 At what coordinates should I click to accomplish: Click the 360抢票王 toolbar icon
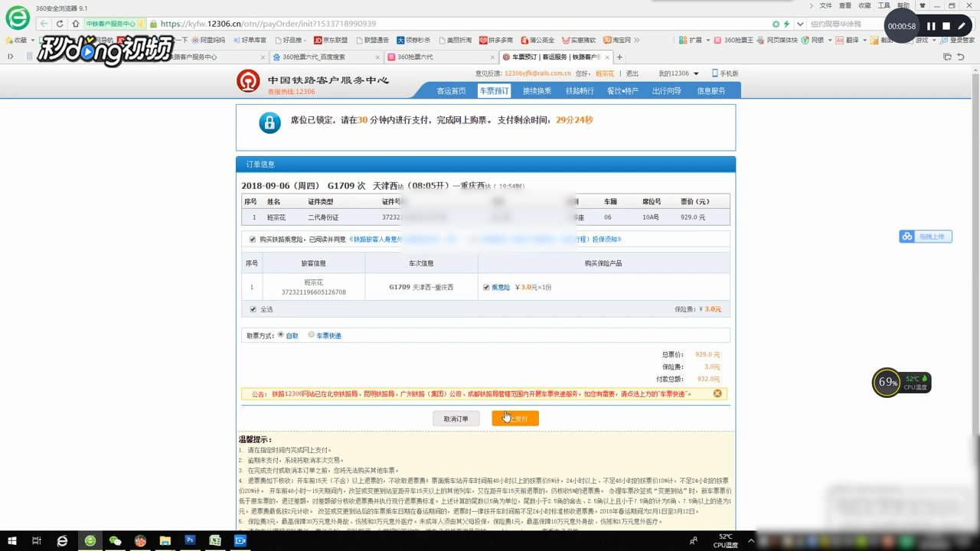tap(727, 39)
